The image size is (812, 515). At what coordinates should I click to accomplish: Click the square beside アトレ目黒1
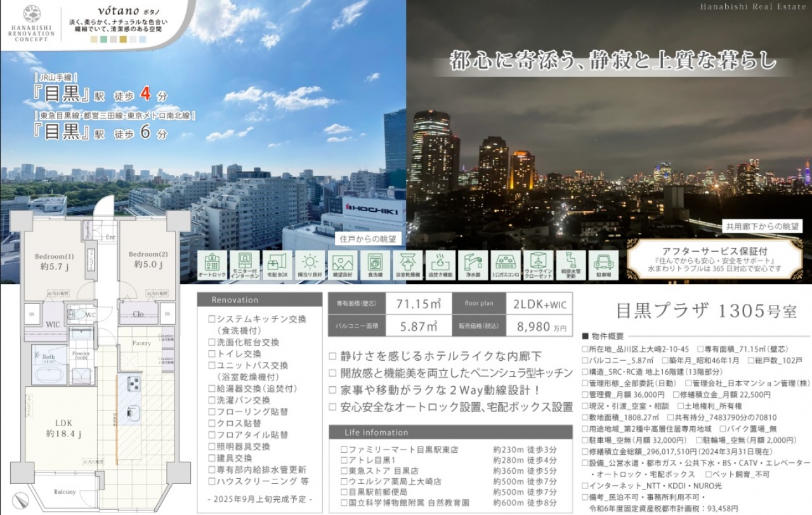(344, 460)
